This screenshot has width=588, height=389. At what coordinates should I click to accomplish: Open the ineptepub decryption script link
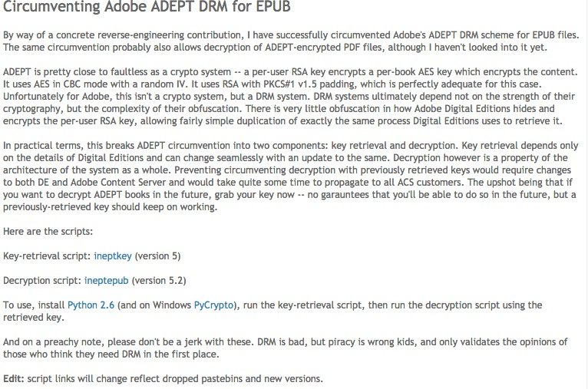[x=106, y=281]
